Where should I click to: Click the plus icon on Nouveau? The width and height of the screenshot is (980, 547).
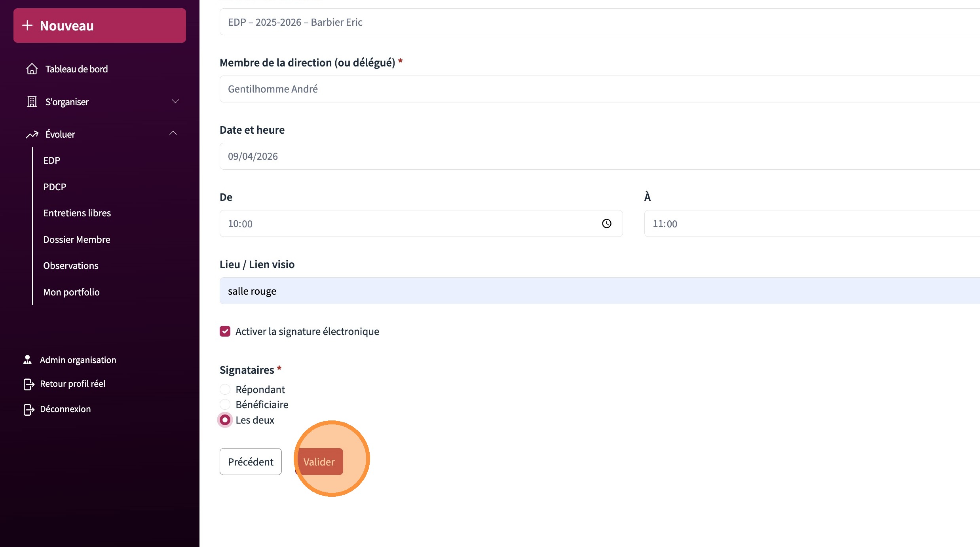[27, 26]
